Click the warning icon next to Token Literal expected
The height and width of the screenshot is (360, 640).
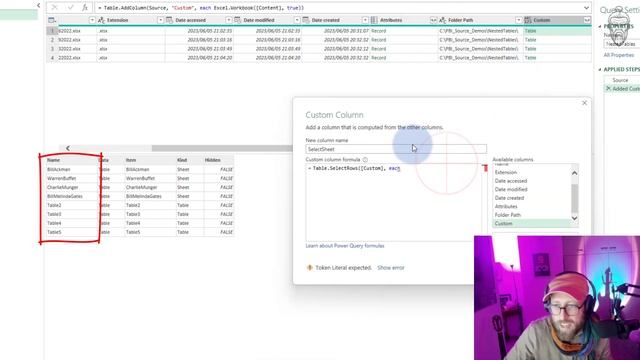(x=309, y=268)
